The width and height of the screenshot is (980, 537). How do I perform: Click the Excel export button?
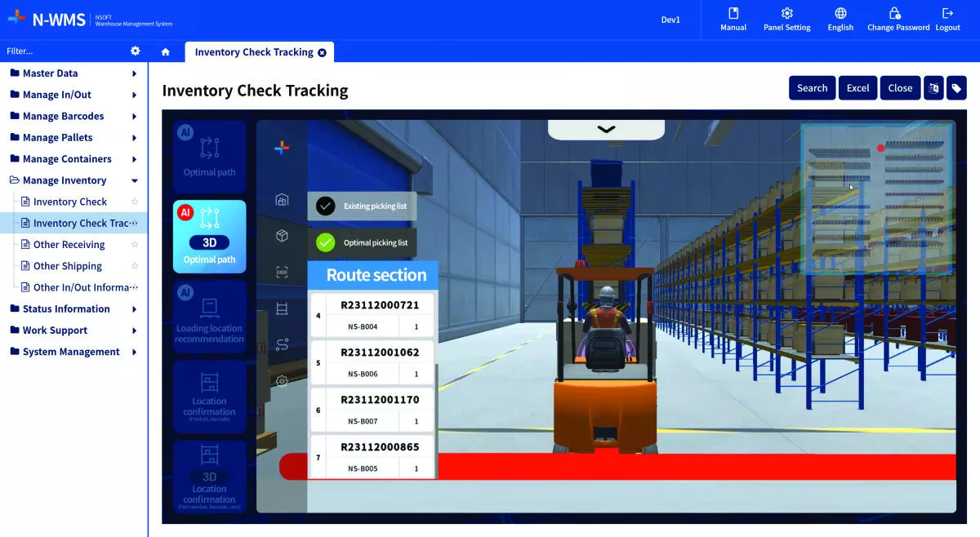[857, 88]
